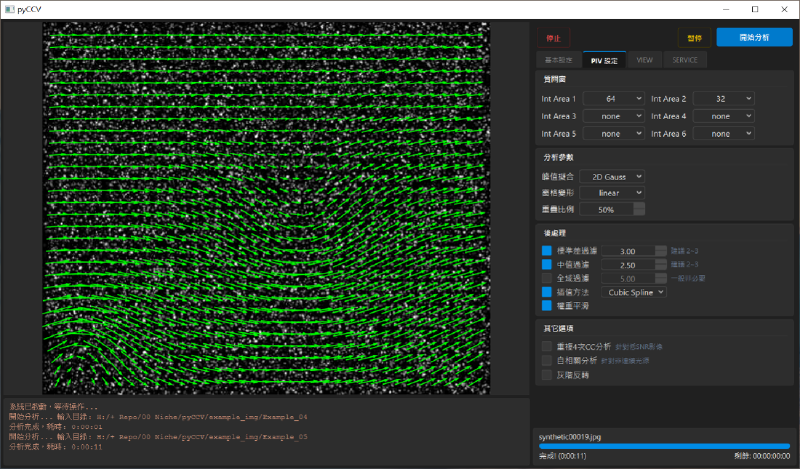Viewport: 800px width, 469px height.
Task: Click the 其它選項 section header
Action: point(558,328)
